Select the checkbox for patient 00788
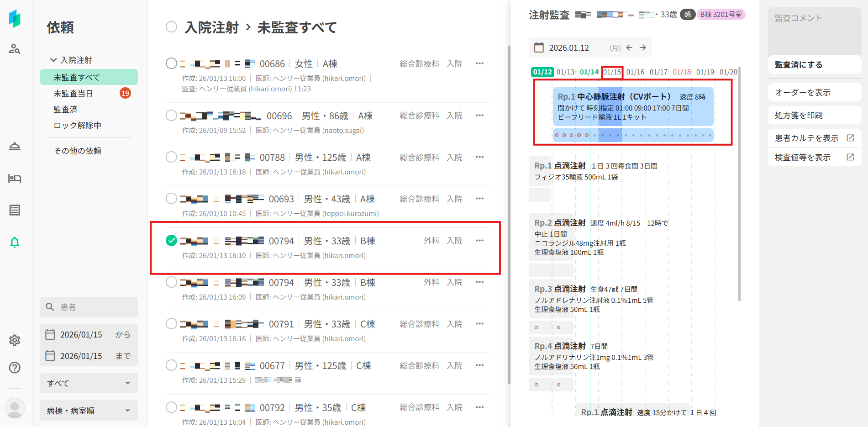Screen dimensions: 868x427 coord(171,157)
